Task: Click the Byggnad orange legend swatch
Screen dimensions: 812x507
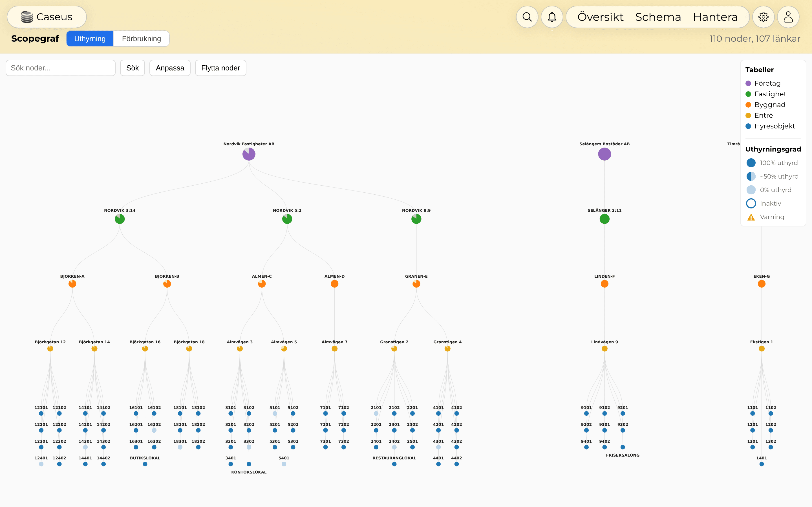Action: point(748,104)
